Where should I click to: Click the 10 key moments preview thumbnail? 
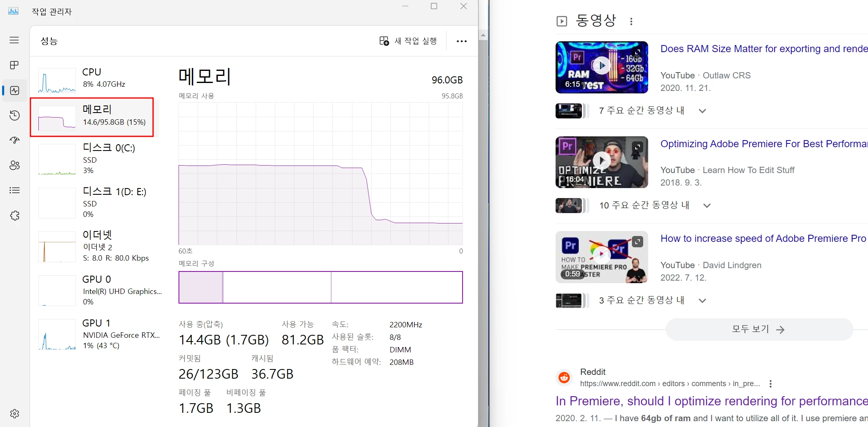pyautogui.click(x=569, y=206)
